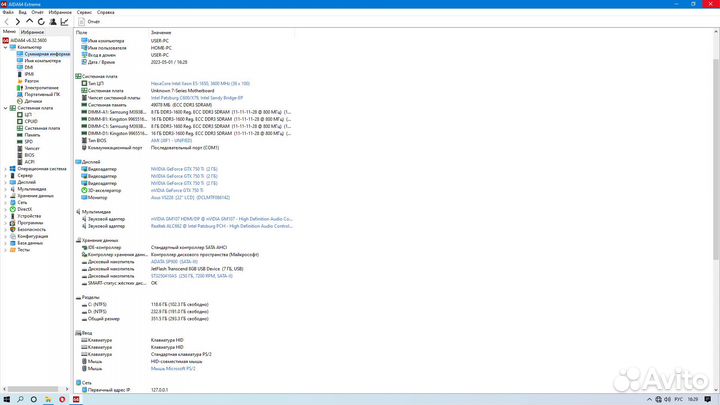Click the Устройства icon in the tree

[x=12, y=216]
